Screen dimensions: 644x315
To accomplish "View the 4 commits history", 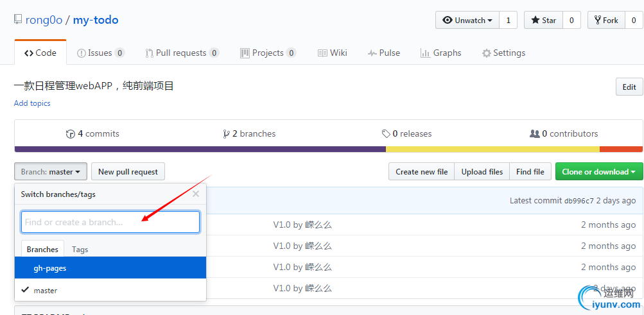I will 92,133.
